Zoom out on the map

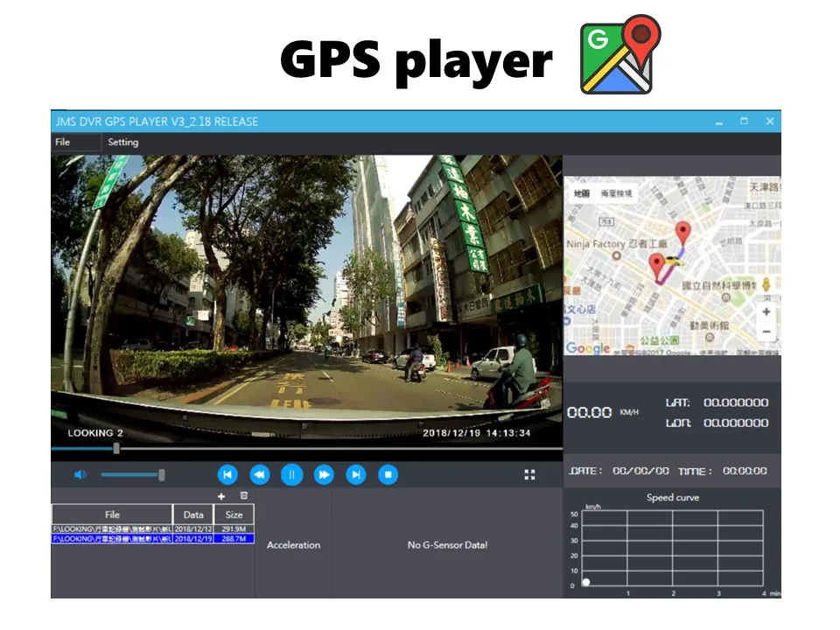click(x=766, y=331)
